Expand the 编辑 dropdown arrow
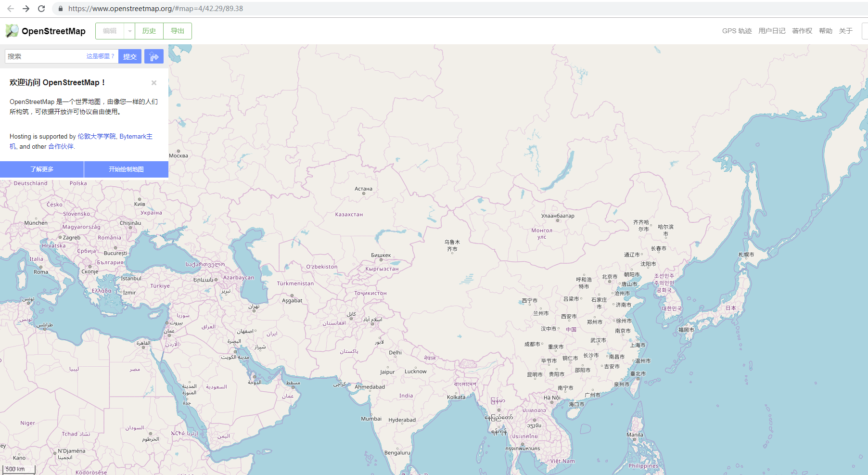The image size is (868, 475). click(x=129, y=31)
